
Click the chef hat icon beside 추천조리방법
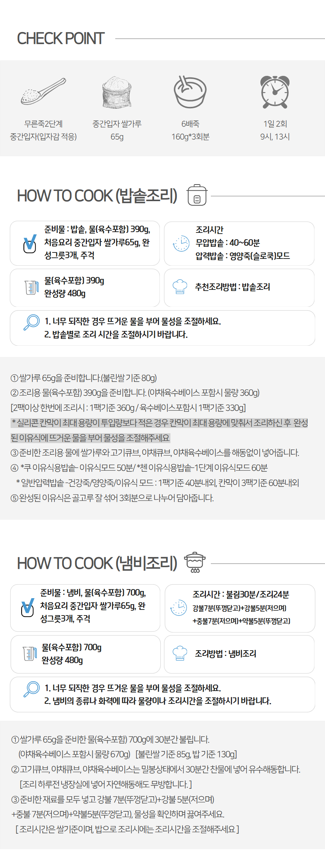point(180,287)
